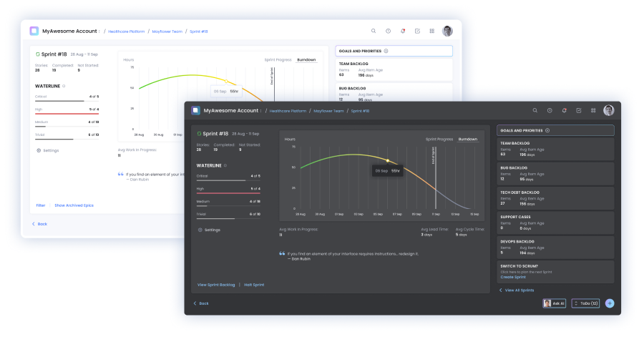The width and height of the screenshot is (644, 337).
Task: Open the apps grid icon in dark header
Action: pos(593,110)
